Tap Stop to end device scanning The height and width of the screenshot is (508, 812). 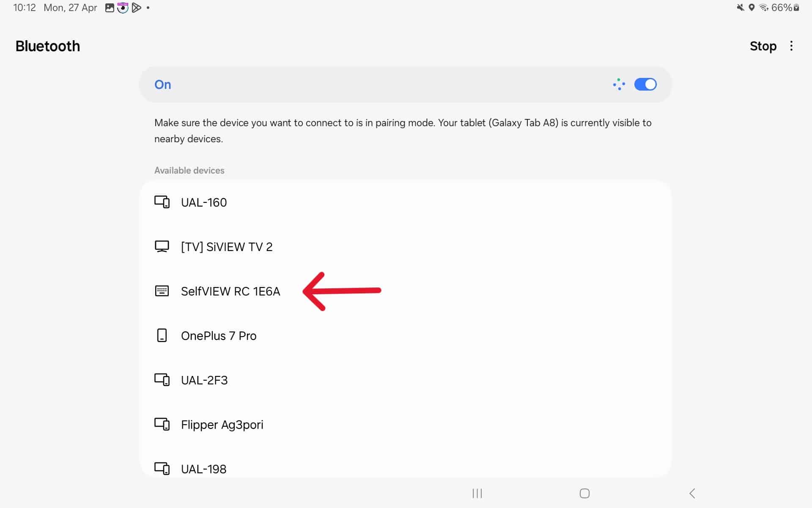click(763, 46)
